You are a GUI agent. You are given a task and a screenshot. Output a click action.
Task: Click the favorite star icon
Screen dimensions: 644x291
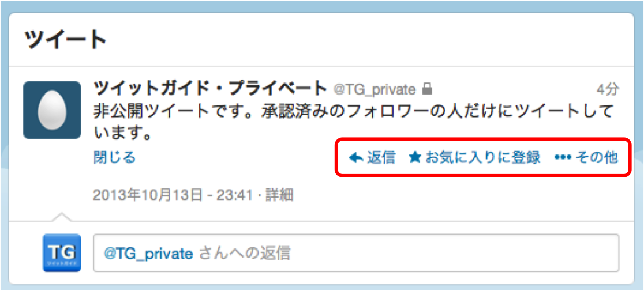(x=415, y=157)
